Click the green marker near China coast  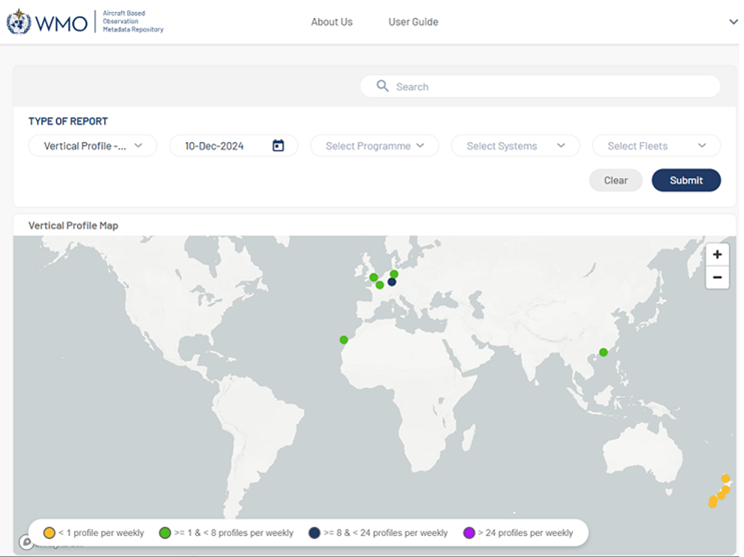(x=603, y=352)
